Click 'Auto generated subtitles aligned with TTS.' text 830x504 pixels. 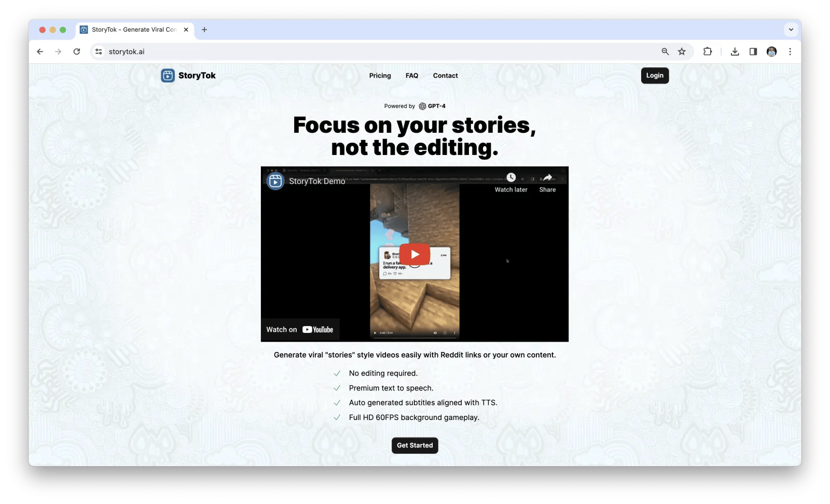[x=423, y=402]
